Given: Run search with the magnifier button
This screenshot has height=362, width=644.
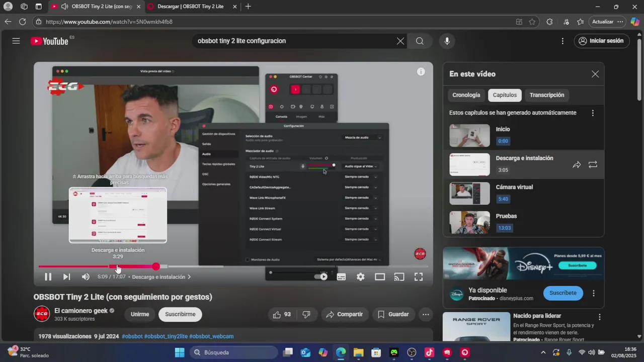Looking at the screenshot, I should (420, 41).
